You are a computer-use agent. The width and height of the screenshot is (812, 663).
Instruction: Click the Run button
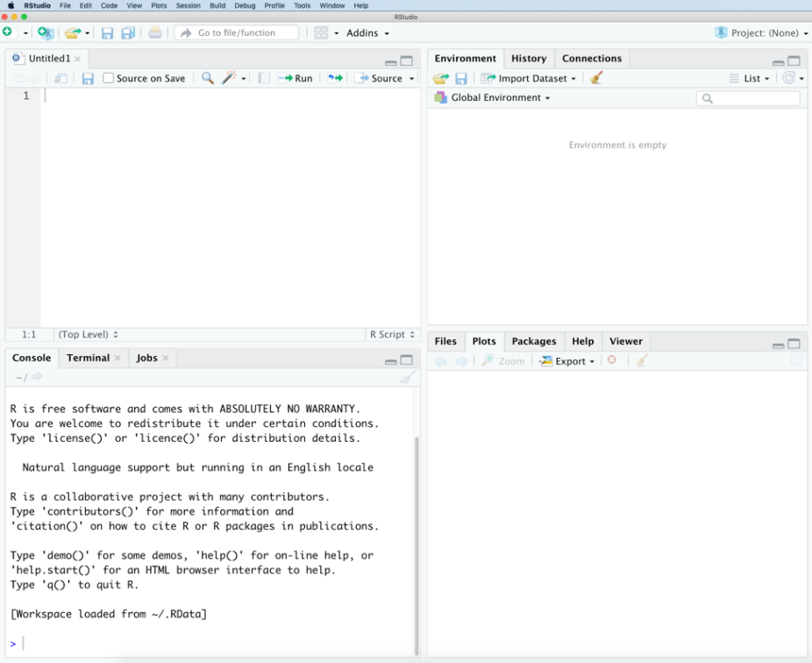tap(296, 78)
